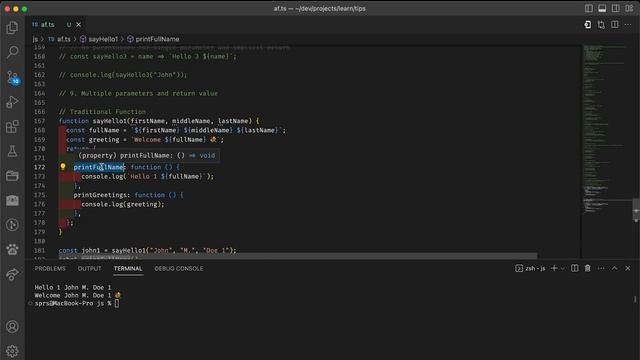This screenshot has height=360, width=640.
Task: Click 'Welcome John M. Doe 1' terminal output
Action: coord(78,295)
